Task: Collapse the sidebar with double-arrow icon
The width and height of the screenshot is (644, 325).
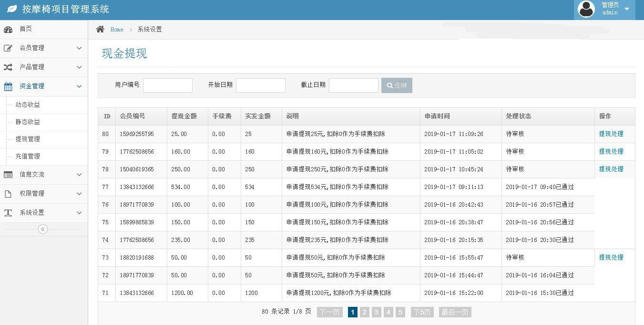Action: [43, 229]
